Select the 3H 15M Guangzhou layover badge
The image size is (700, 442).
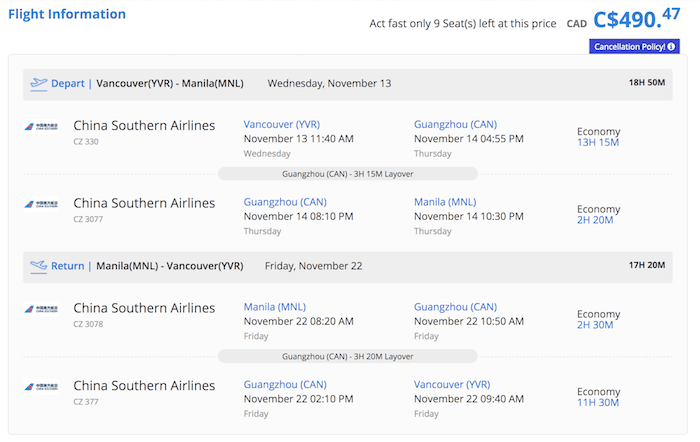click(x=348, y=174)
